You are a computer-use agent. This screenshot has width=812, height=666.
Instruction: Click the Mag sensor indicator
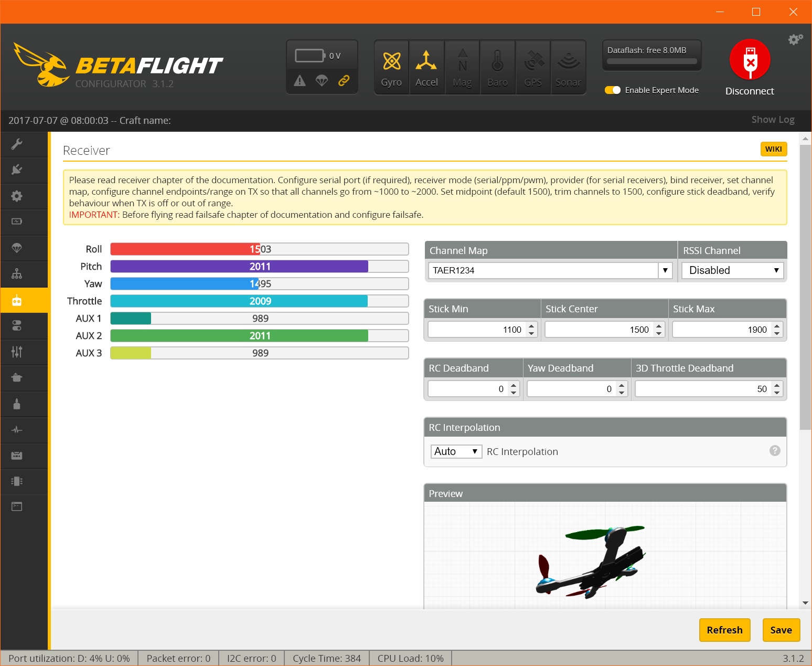pos(462,68)
